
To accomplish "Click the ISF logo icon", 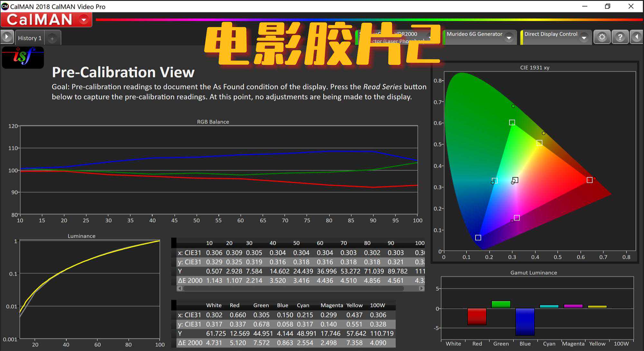I will (23, 57).
